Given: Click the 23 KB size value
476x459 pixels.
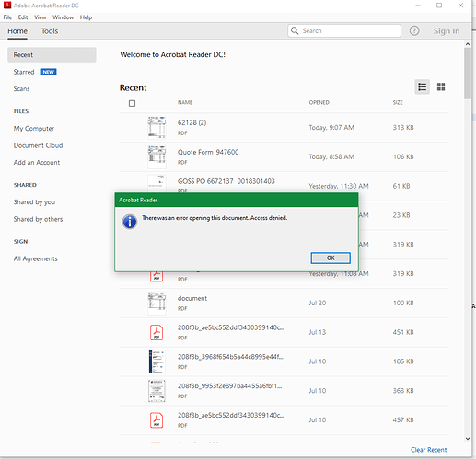Looking at the screenshot, I should coord(401,215).
